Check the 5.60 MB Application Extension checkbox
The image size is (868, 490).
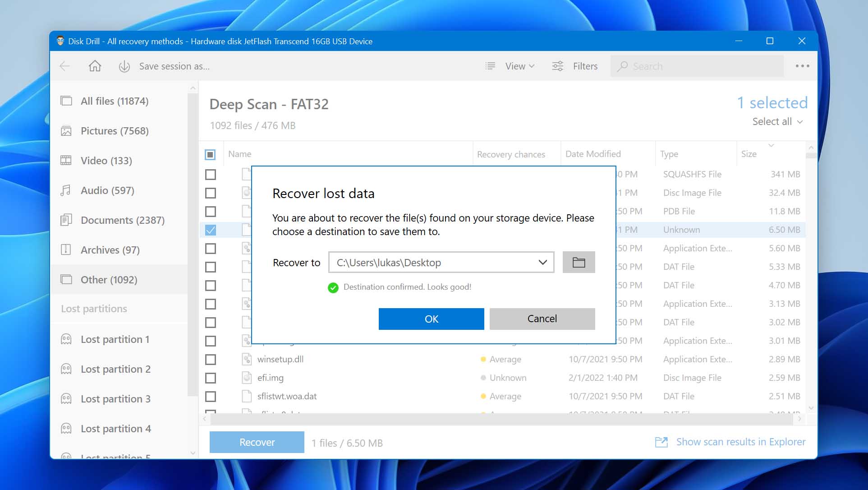[211, 249]
